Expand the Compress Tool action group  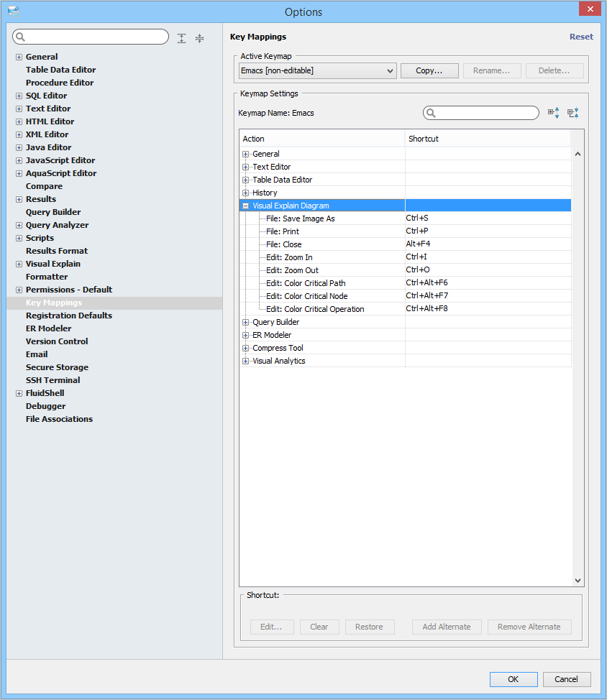click(245, 349)
